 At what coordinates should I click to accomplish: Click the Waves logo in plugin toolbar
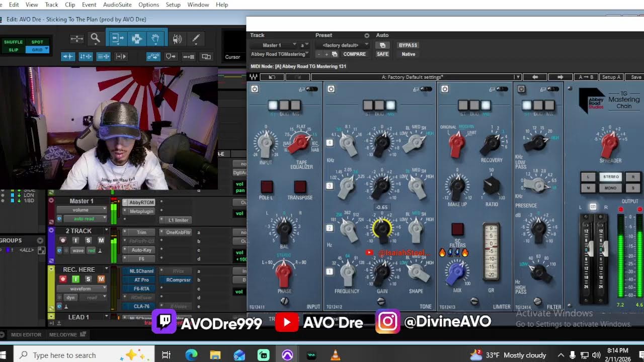coord(254,77)
